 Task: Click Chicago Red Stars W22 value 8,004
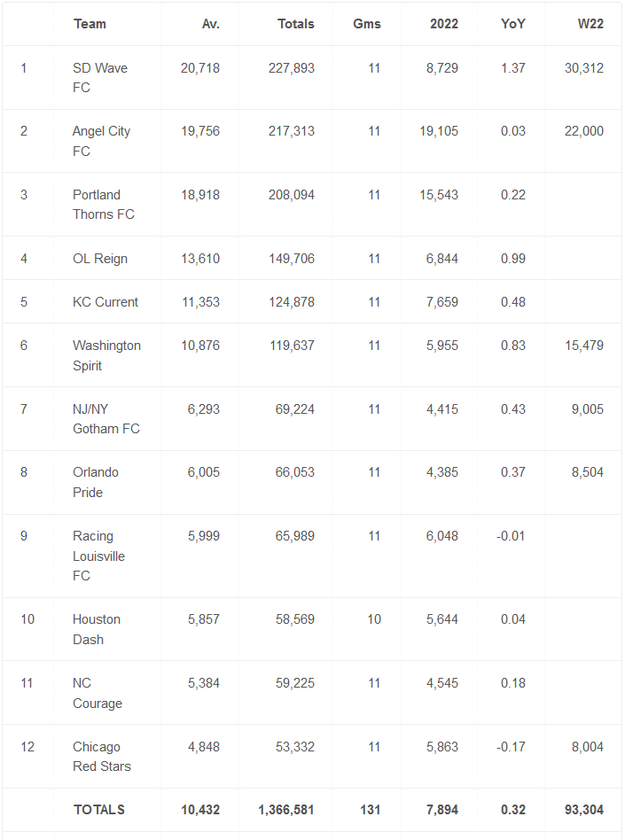click(x=588, y=747)
